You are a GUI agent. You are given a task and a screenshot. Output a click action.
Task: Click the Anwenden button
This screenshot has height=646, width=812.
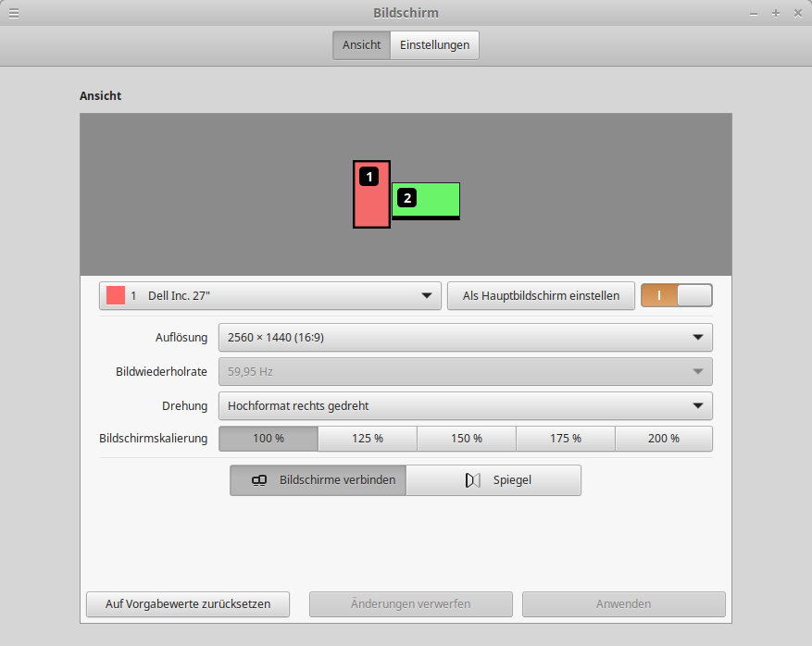click(623, 604)
